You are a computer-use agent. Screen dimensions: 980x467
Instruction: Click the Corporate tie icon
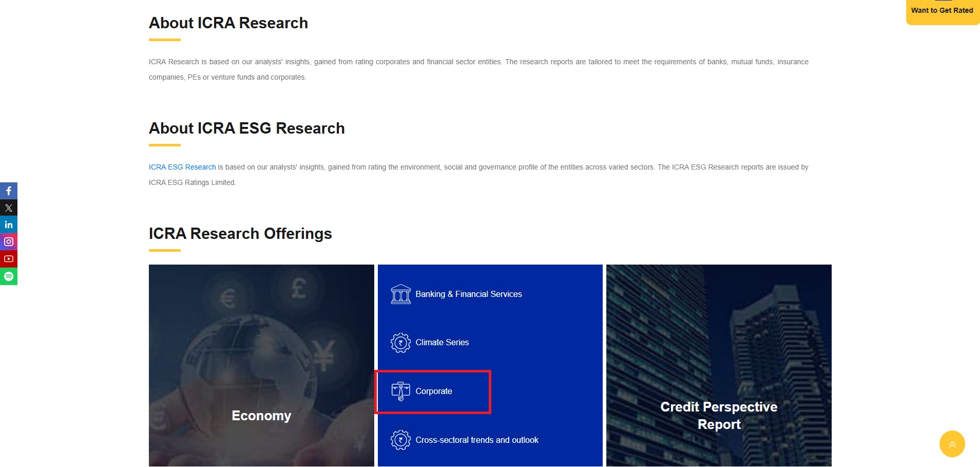[x=400, y=391]
